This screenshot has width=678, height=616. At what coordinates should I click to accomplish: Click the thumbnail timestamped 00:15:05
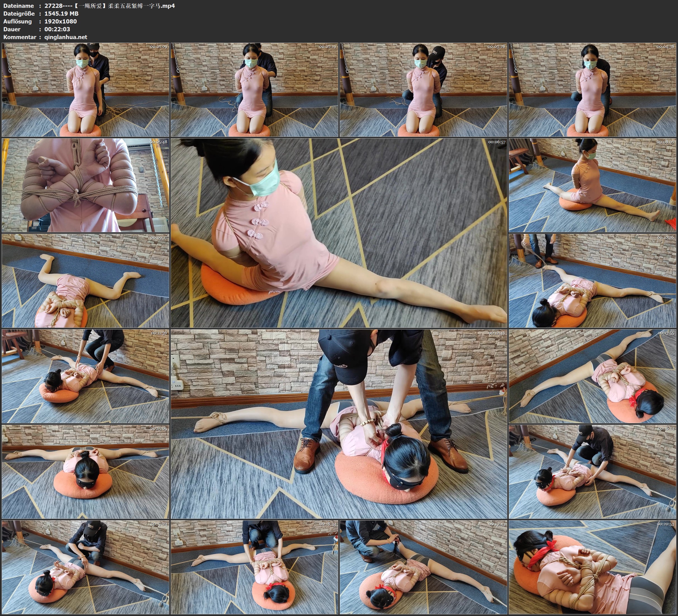85,471
